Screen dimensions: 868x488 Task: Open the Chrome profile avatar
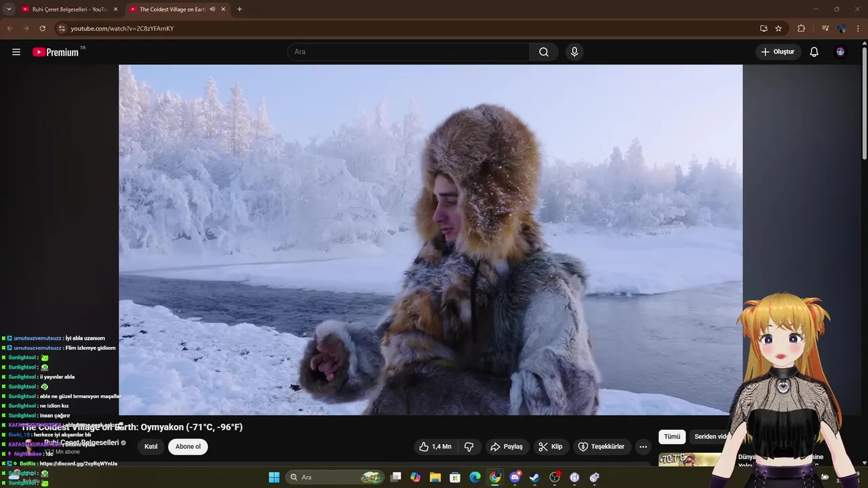[842, 28]
